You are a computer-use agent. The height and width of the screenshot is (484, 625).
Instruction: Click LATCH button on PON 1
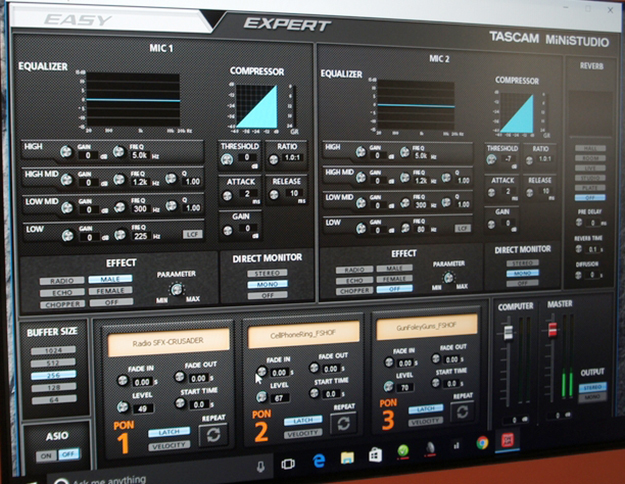pos(168,432)
